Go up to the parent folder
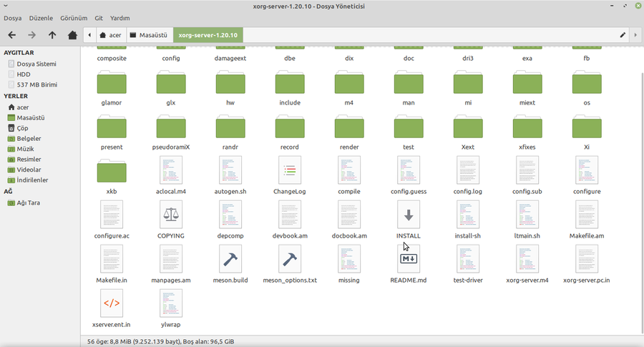Screen dimensions: 644x347 click(52, 35)
